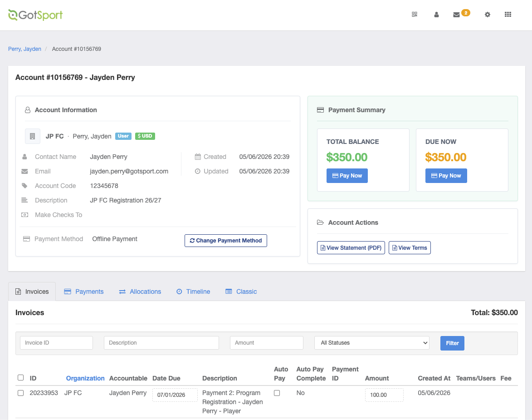Edit the 07/01/2026 due date field
Viewport: 532px width, 420px height.
pyautogui.click(x=175, y=395)
